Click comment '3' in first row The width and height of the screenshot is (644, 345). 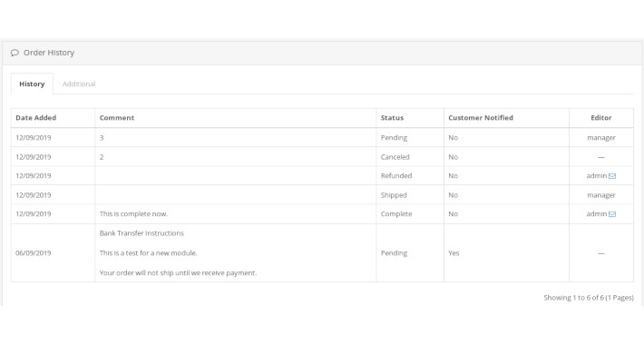click(x=102, y=138)
